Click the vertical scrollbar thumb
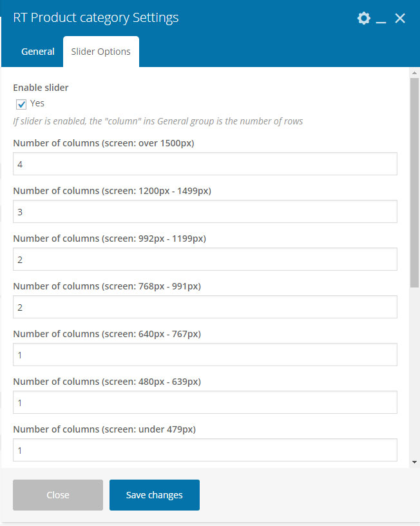This screenshot has width=420, height=526. coord(414,182)
